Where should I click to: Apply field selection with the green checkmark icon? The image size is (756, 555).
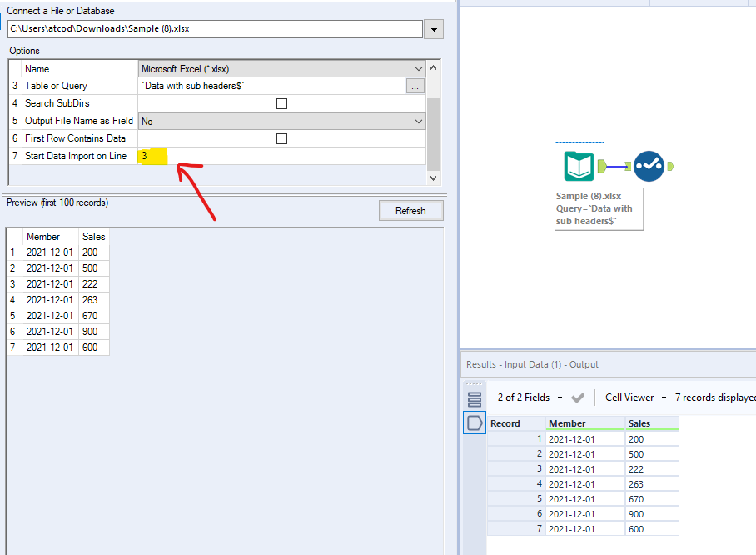coord(578,397)
